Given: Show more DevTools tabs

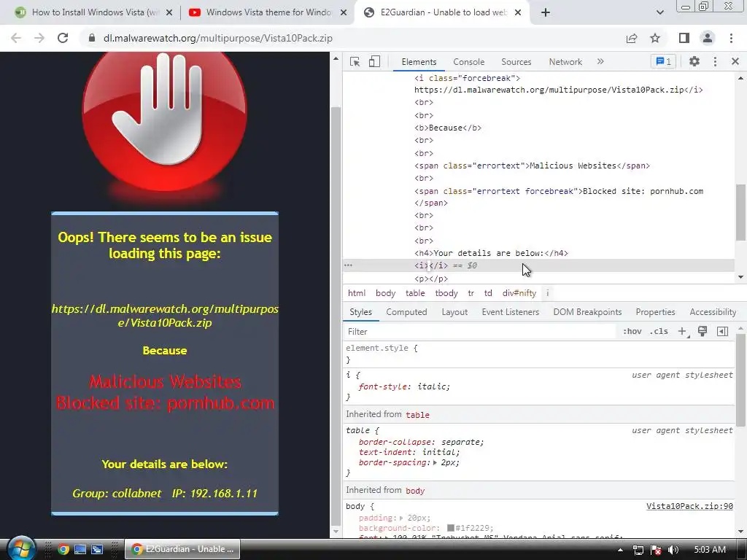Looking at the screenshot, I should pyautogui.click(x=600, y=61).
